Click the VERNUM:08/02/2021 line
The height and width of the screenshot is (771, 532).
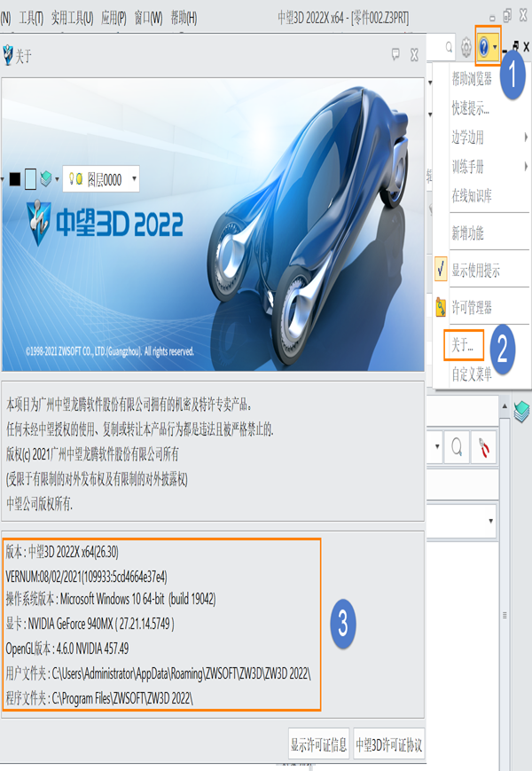(x=87, y=577)
